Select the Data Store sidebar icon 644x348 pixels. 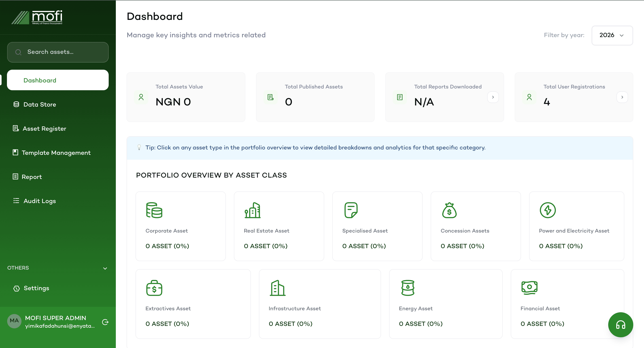[16, 104]
